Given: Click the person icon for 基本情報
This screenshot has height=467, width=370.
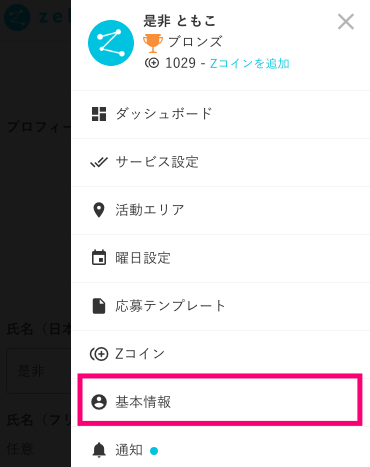Looking at the screenshot, I should (x=99, y=402).
